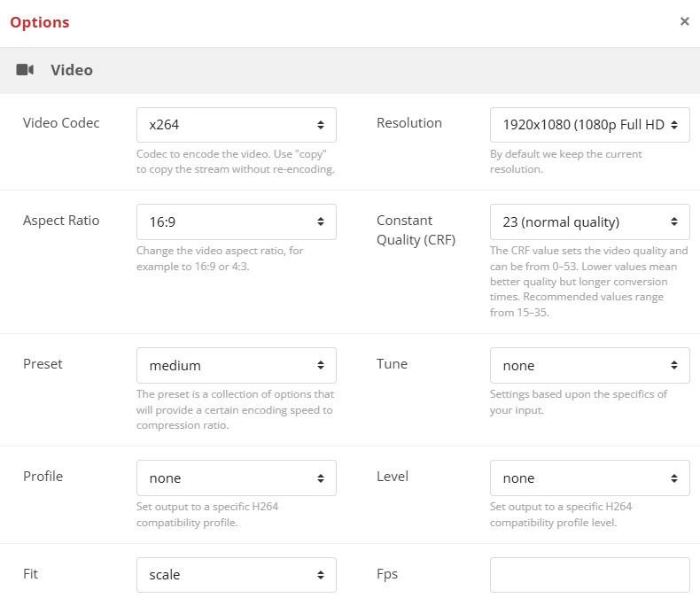
Task: Click the Preset label
Action: tap(43, 364)
